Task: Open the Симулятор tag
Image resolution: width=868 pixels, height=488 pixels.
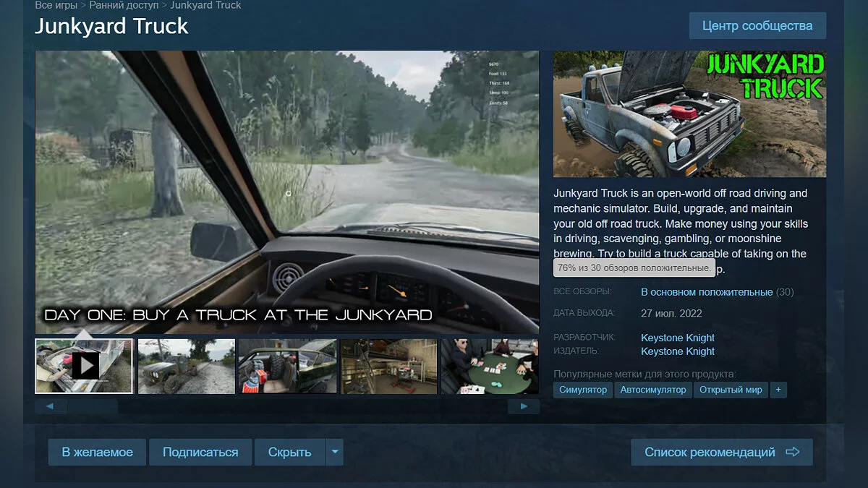Action: 583,390
